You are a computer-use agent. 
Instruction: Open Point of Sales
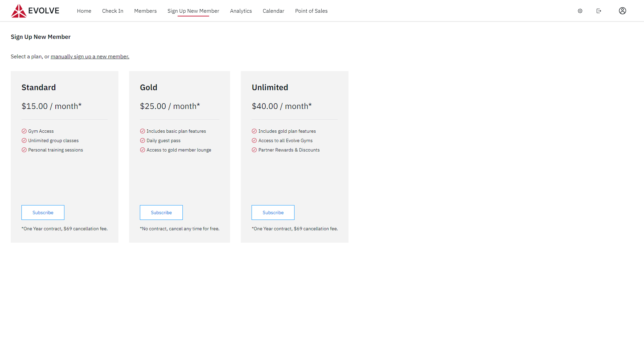(x=311, y=11)
